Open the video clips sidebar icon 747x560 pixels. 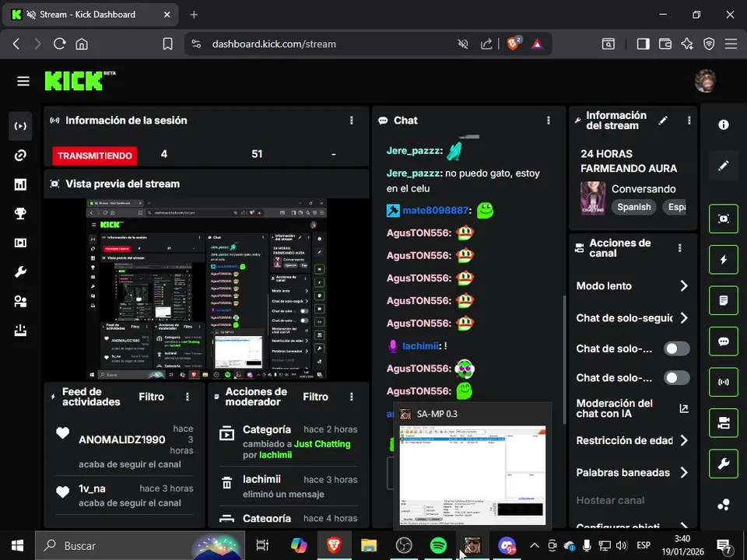click(20, 243)
